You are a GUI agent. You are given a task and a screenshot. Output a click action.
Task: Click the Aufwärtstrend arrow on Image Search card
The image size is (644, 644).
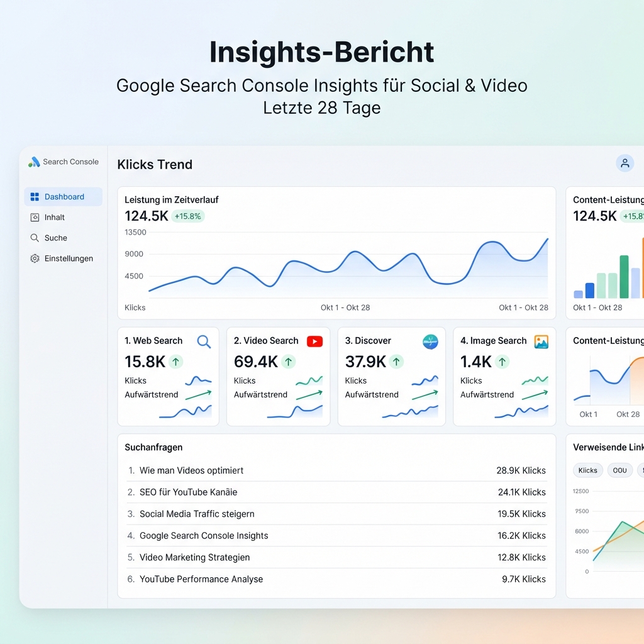pos(535,395)
